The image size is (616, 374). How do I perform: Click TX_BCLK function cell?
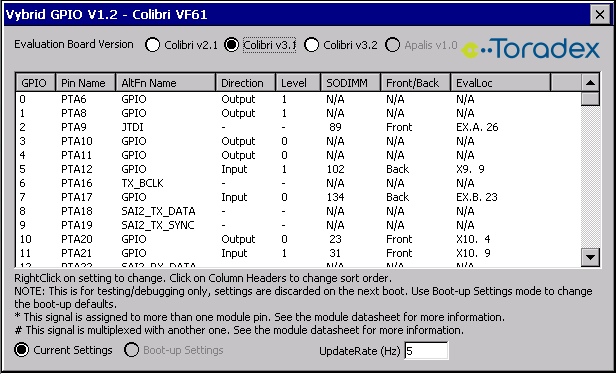pos(142,183)
